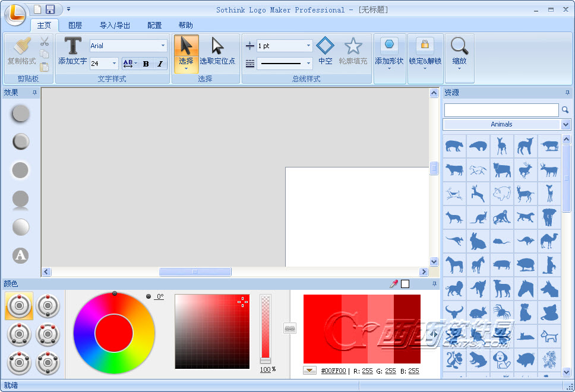Click the 中空 hollow diamond icon

326,51
